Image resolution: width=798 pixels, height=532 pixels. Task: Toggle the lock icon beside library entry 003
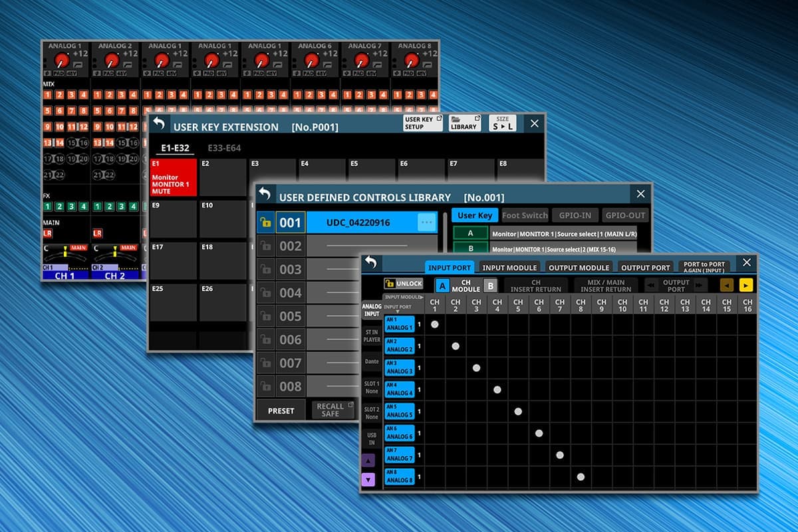pos(265,269)
